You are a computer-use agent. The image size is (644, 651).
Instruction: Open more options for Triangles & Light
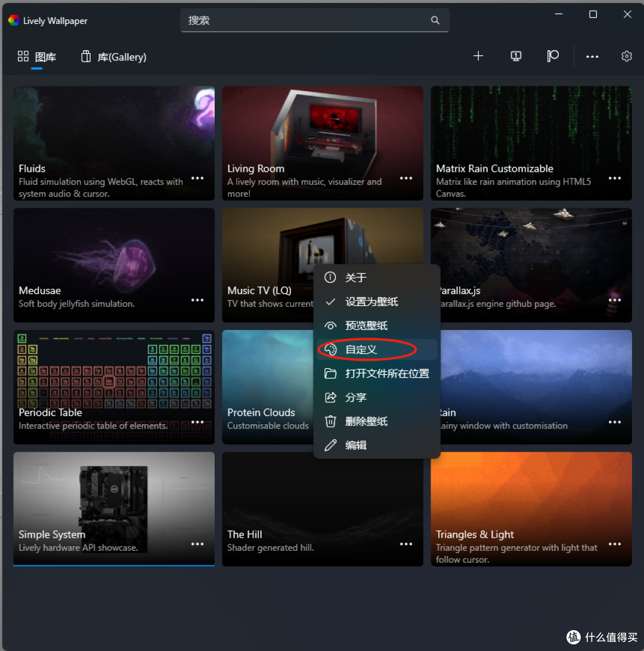tap(615, 544)
